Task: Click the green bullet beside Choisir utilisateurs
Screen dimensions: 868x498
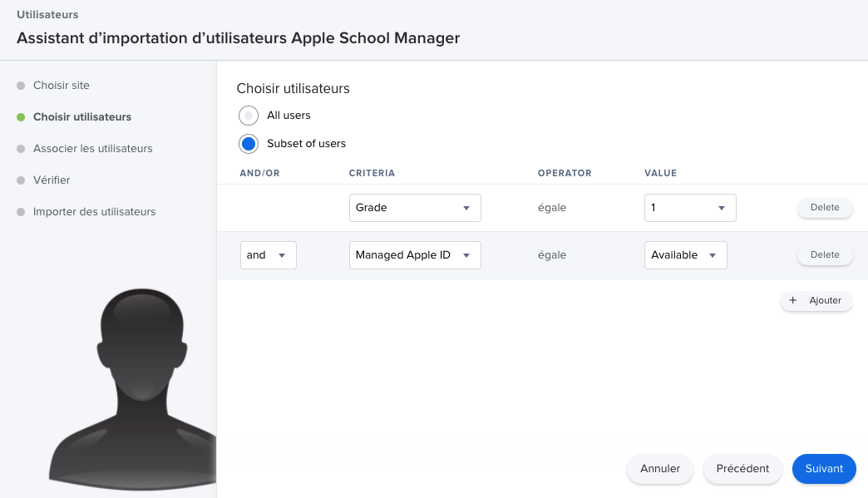Action: point(21,117)
